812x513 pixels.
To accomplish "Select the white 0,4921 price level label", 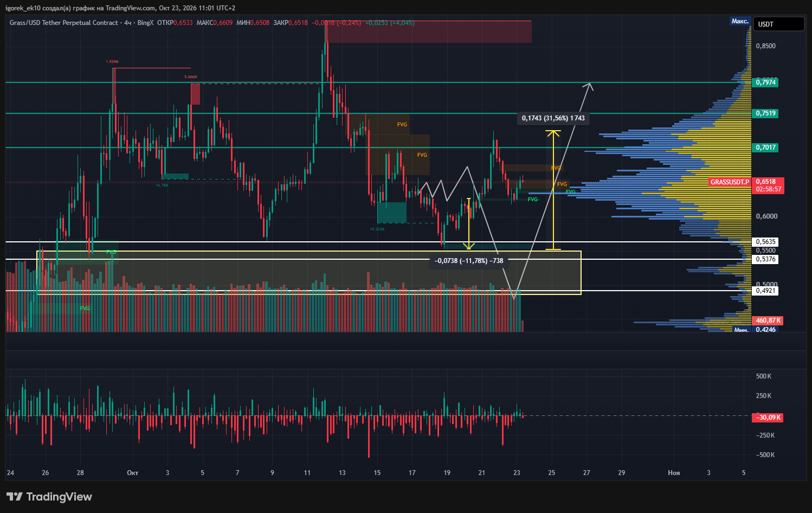I will point(766,291).
